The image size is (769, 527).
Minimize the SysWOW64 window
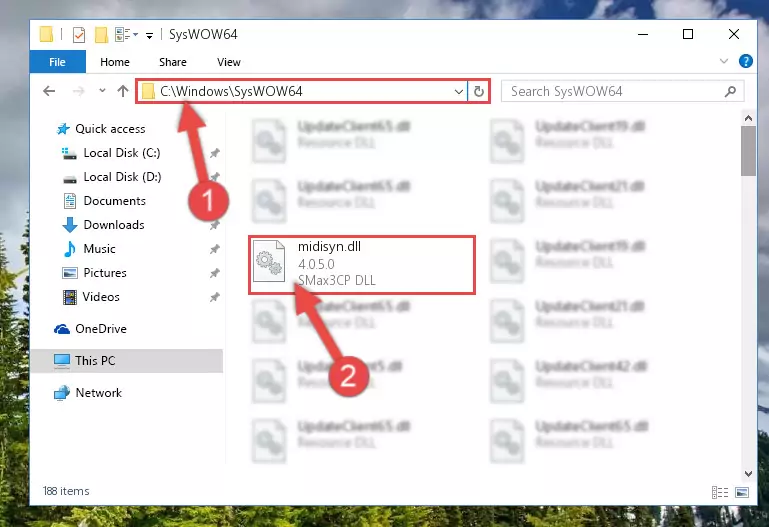[643, 34]
